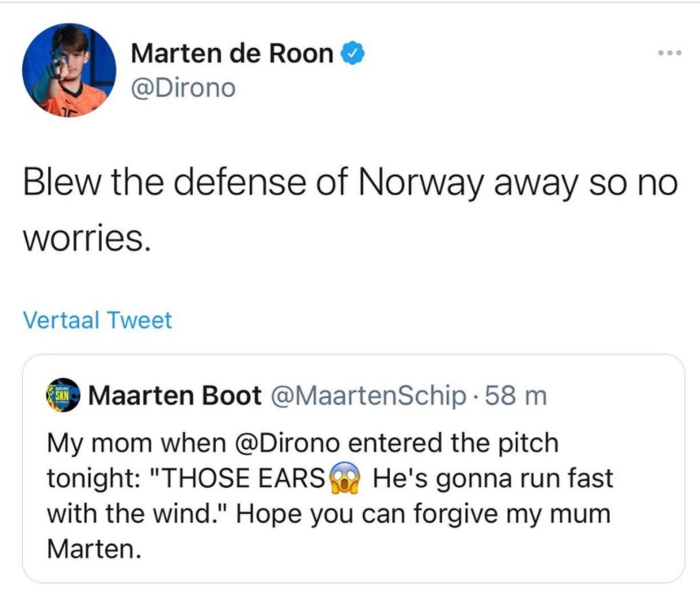Viewport: 700px width, 593px height.
Task: Open quoted tweet via "He's gonna run fast"
Action: [492, 479]
